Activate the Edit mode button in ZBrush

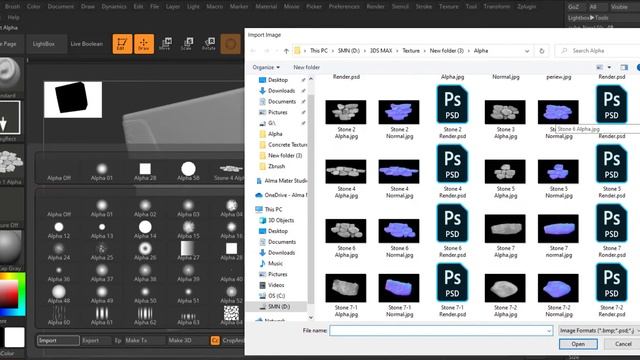click(x=122, y=44)
